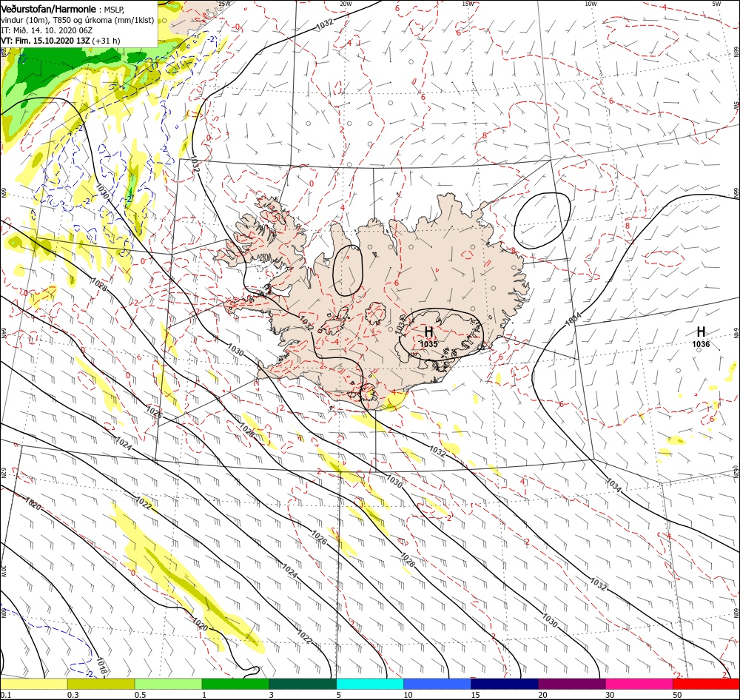Click the purple 20 mm legend swatch
Image resolution: width=740 pixels, height=700 pixels.
click(571, 684)
